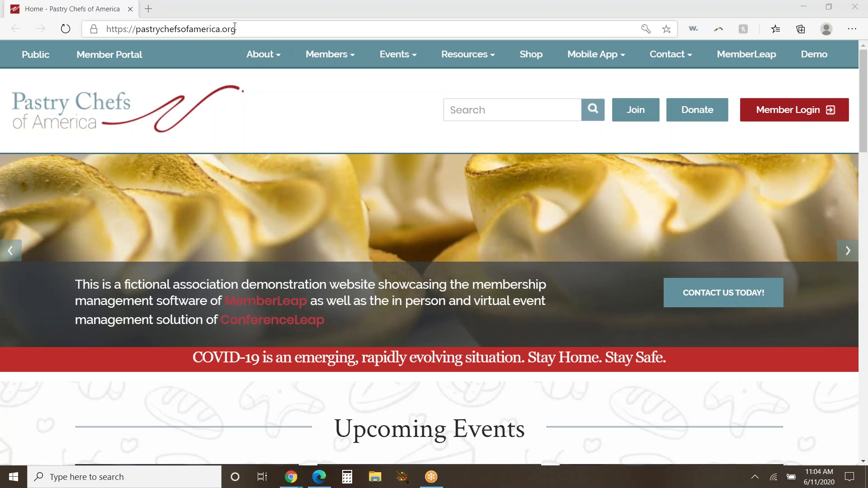Click the Pastry Chefs of America logo
The width and height of the screenshot is (868, 488).
coord(128,109)
